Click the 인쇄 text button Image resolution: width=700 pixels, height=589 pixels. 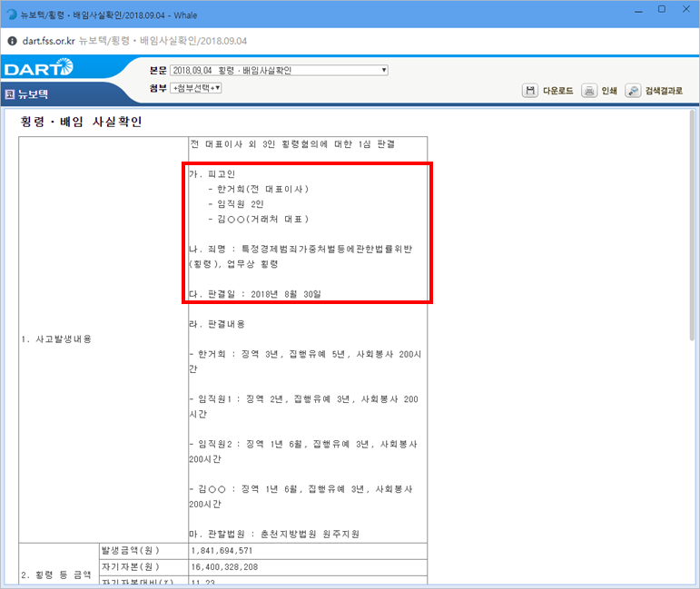609,91
